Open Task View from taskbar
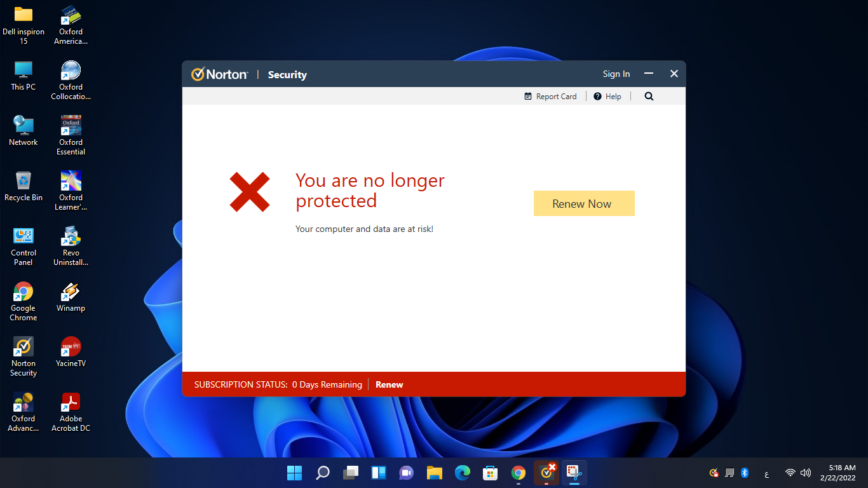Screen dimensions: 868x488 [x=351, y=473]
